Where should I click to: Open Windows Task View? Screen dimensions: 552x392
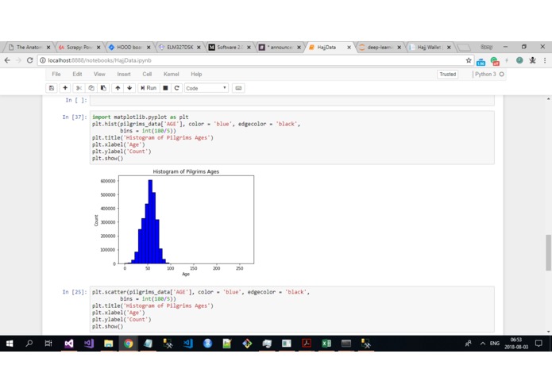coord(48,344)
